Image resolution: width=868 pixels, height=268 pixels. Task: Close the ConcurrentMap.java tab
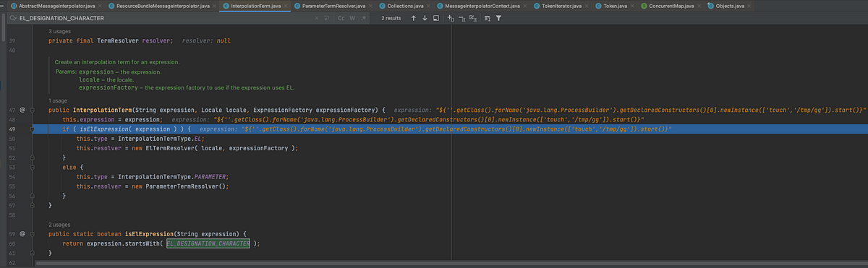coord(698,6)
